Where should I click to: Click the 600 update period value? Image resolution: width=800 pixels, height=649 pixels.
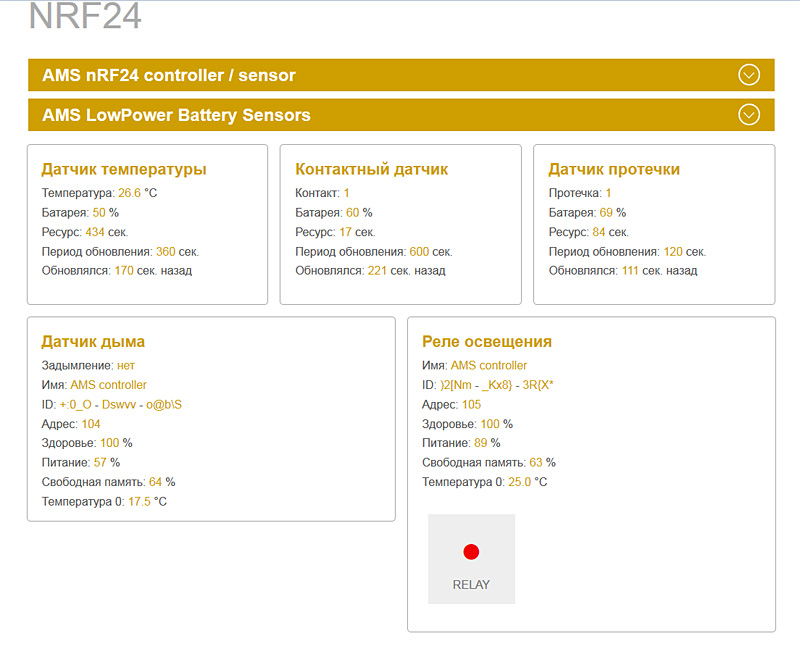[419, 252]
